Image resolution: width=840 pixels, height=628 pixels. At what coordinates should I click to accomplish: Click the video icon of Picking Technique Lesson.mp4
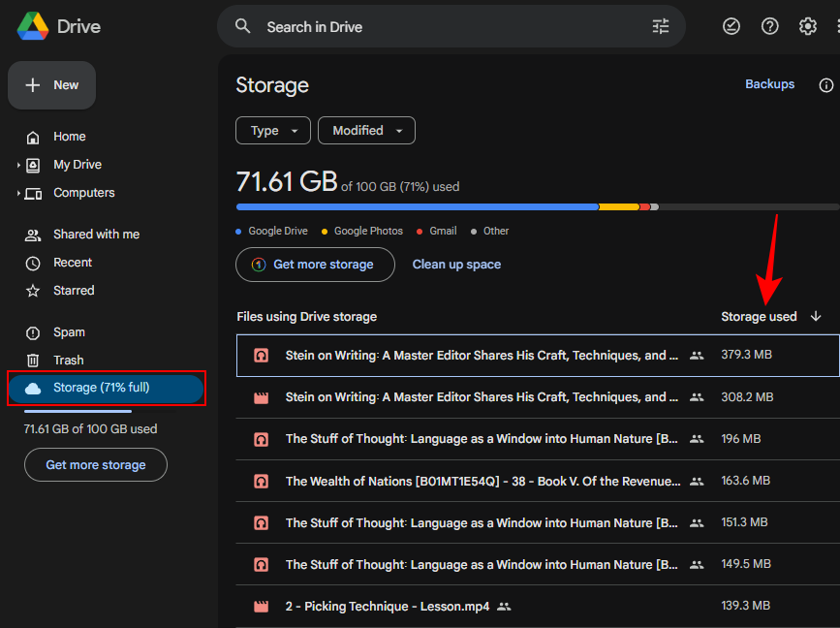coord(261,607)
